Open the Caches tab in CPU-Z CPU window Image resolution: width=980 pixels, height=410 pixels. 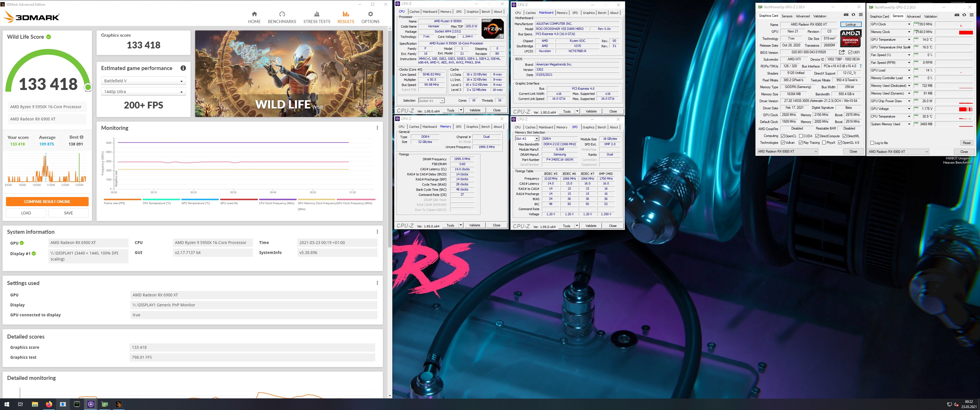[414, 12]
